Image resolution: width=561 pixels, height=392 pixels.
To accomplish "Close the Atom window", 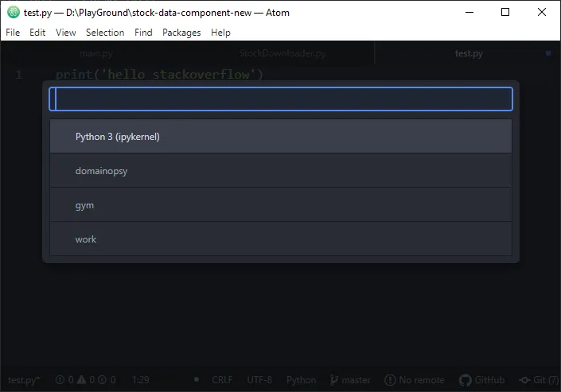I will [542, 12].
